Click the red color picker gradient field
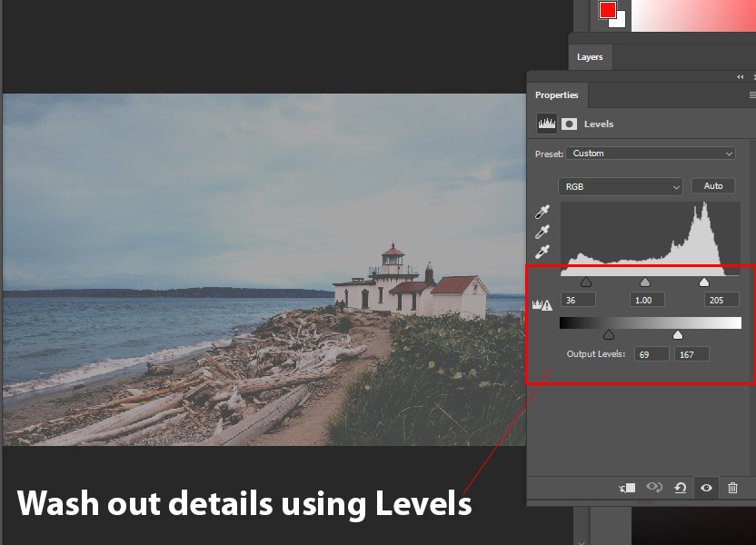This screenshot has height=545, width=756. 693,15
